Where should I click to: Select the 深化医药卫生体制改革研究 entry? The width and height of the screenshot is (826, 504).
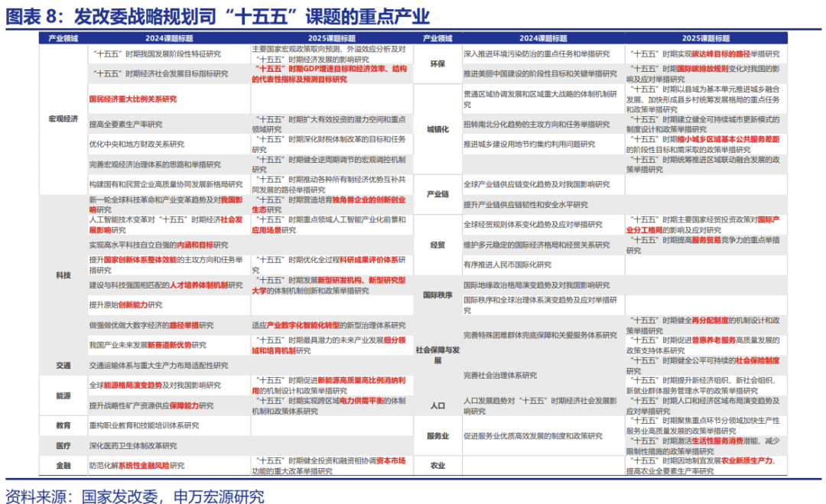(132, 445)
